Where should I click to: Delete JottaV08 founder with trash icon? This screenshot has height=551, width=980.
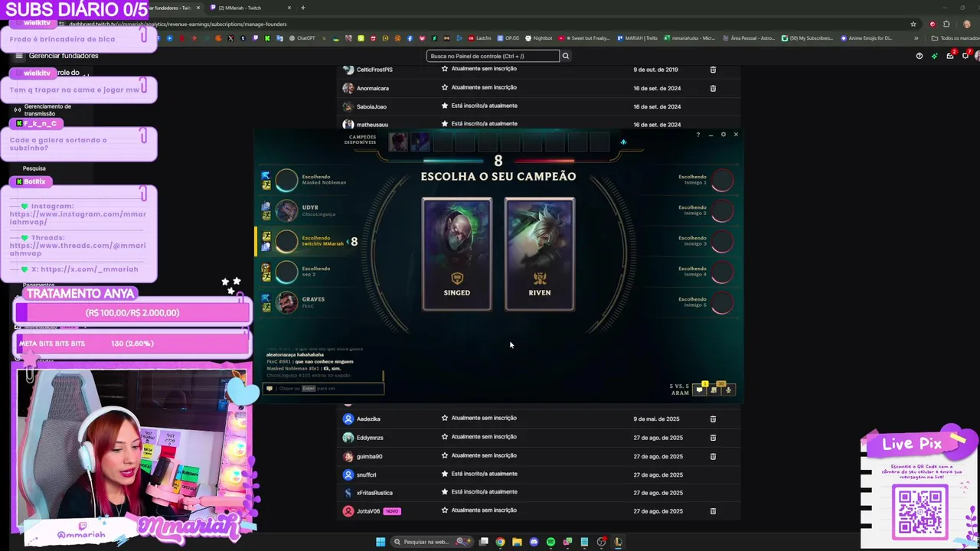pyautogui.click(x=713, y=511)
